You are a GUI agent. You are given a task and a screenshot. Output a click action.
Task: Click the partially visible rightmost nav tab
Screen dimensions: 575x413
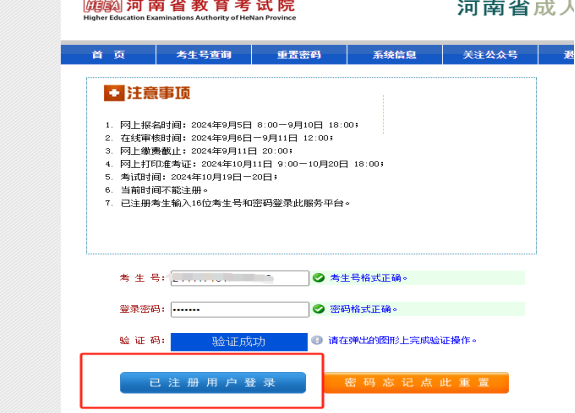click(x=557, y=55)
